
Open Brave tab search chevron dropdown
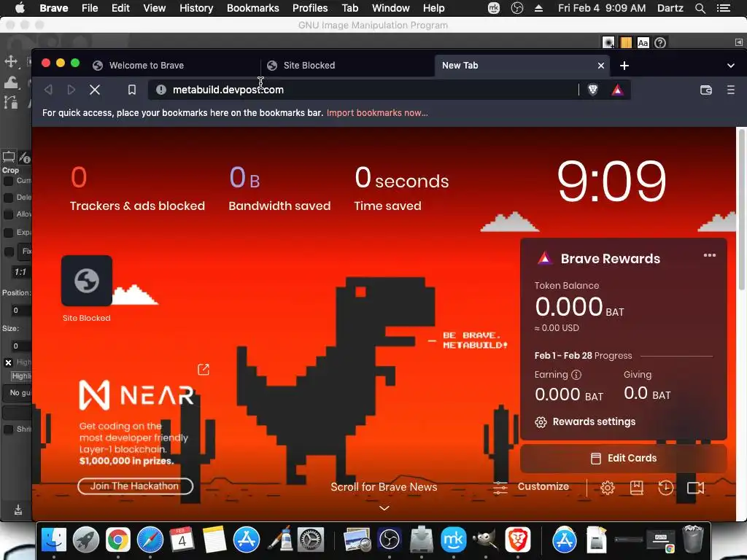pos(730,66)
